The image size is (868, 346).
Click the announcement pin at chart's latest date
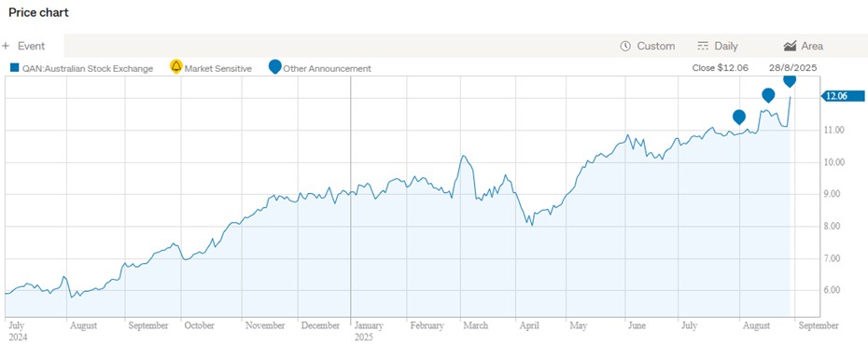790,81
